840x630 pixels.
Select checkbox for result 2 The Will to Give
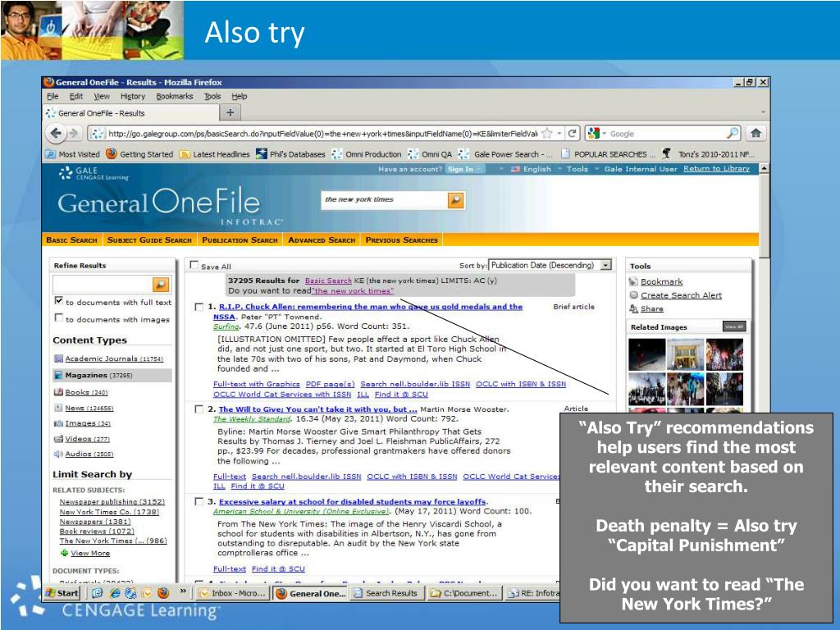(199, 409)
